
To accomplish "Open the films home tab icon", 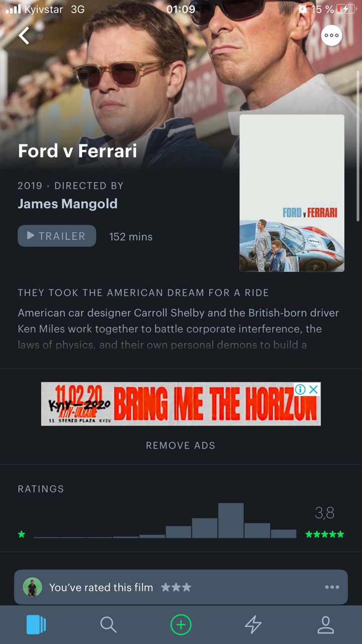I will pyautogui.click(x=36, y=625).
